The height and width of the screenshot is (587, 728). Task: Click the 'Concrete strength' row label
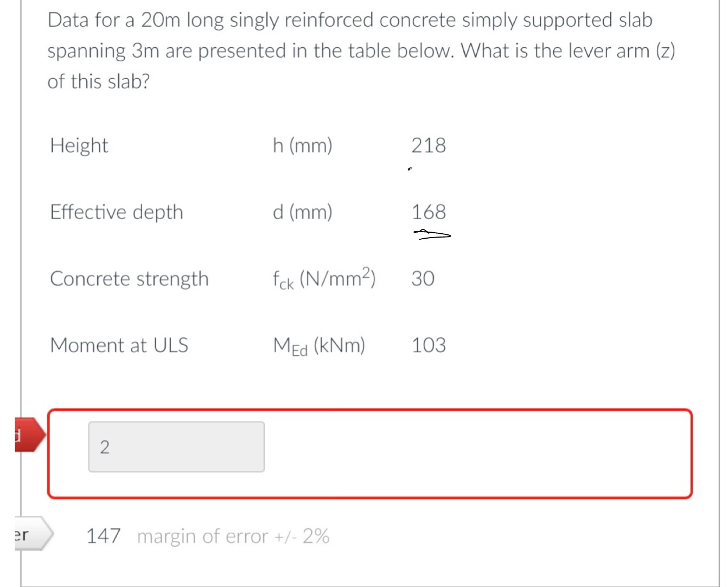(x=129, y=278)
